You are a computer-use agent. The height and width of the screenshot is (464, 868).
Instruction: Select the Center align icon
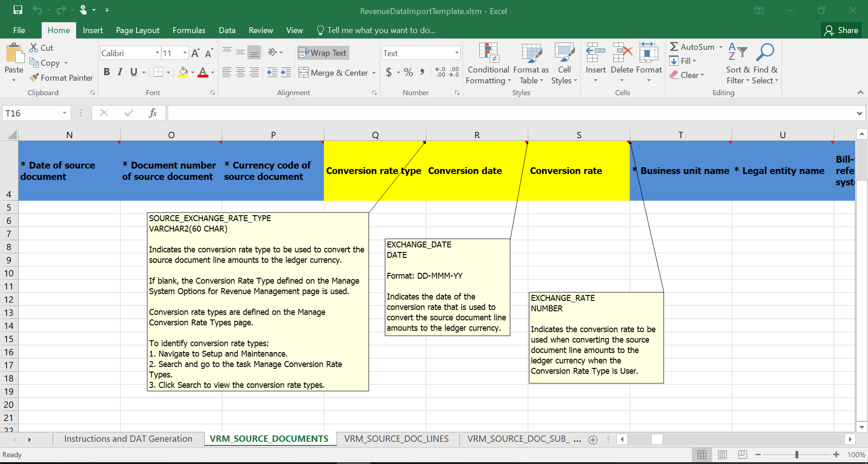coord(241,72)
